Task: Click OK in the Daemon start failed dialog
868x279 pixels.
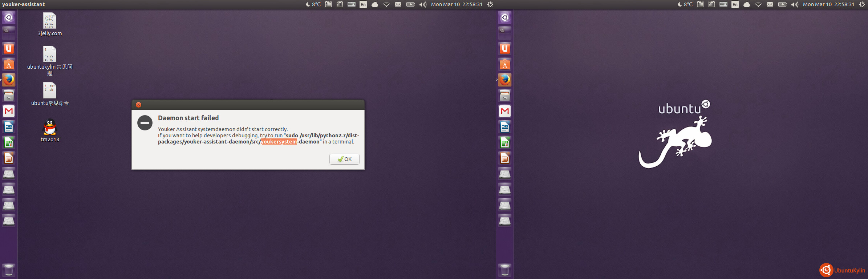Action: click(x=344, y=159)
